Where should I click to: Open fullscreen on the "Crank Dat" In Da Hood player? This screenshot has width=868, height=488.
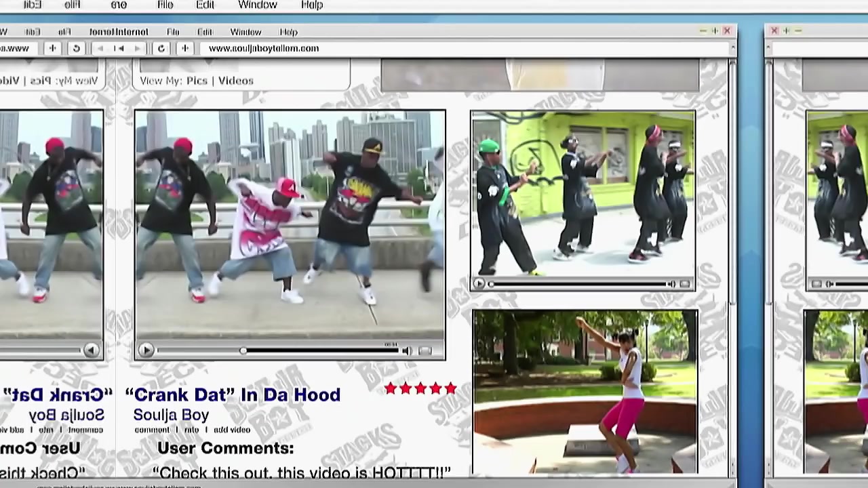click(425, 350)
